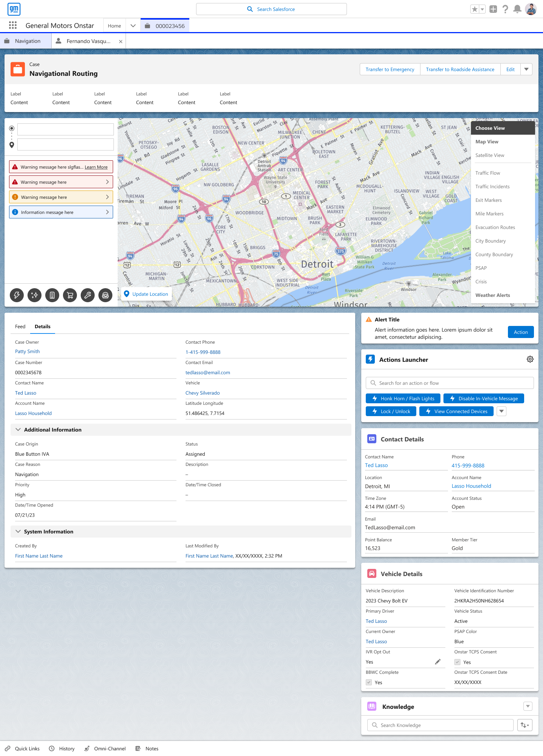Viewport: 543px width, 756px height.
Task: Click the lightning bolt map quick-action icon
Action: click(x=17, y=295)
